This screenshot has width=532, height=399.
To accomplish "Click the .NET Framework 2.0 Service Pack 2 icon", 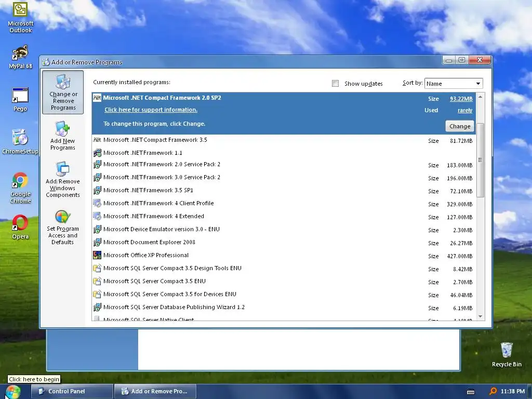I will pos(97,165).
